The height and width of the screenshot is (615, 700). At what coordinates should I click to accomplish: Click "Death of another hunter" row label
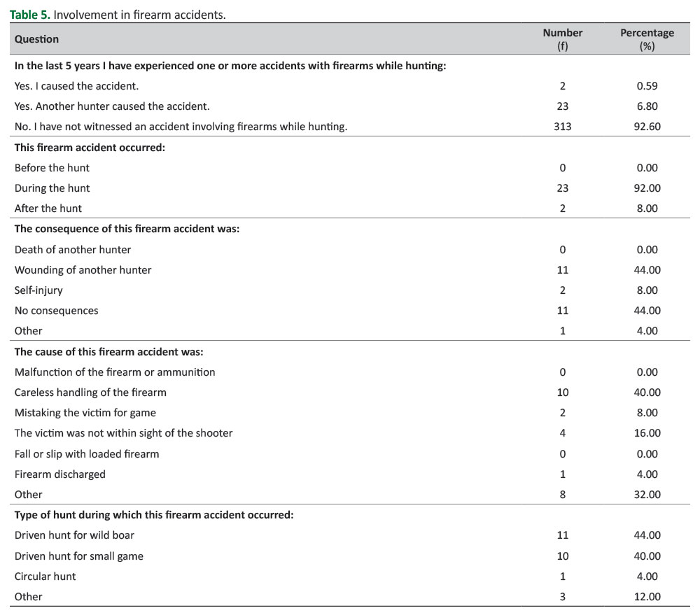click(x=73, y=250)
